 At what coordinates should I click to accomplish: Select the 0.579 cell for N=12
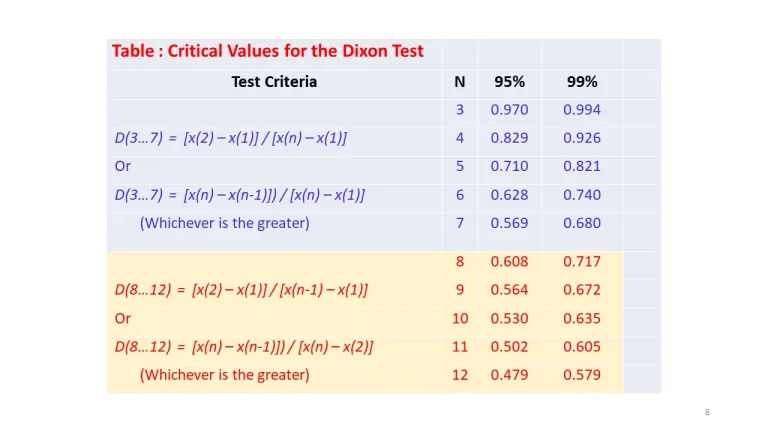click(582, 375)
